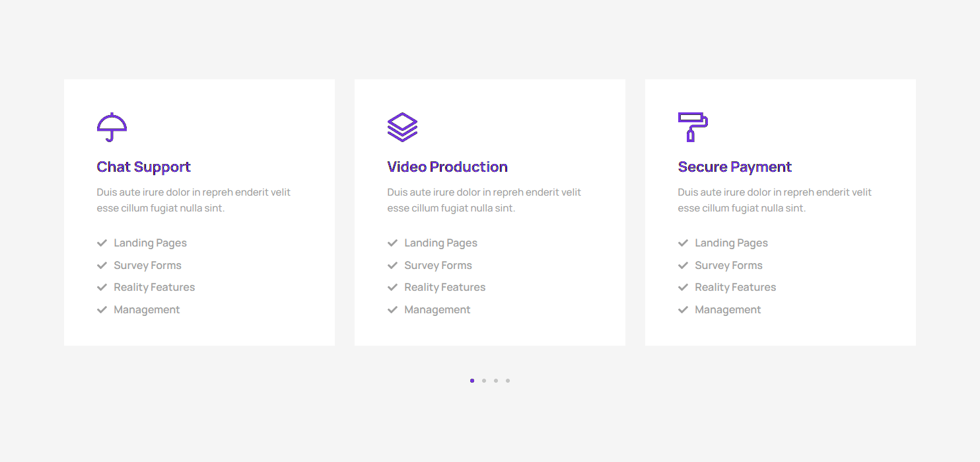Click Management text in Video Production card

437,310
